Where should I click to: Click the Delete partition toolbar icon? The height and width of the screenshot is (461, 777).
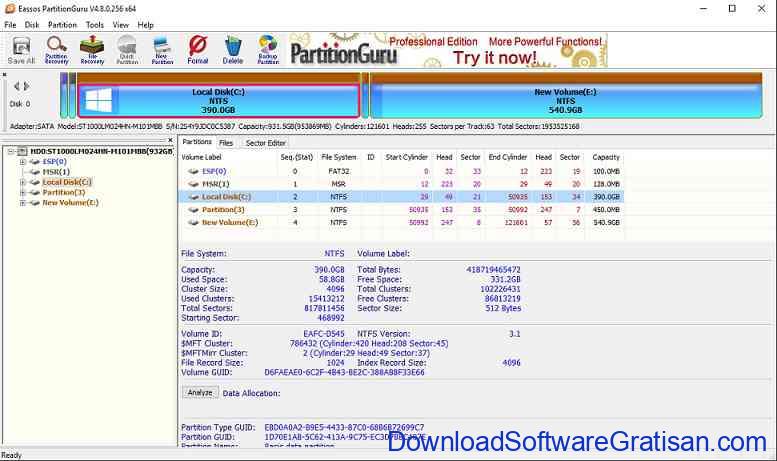point(233,50)
